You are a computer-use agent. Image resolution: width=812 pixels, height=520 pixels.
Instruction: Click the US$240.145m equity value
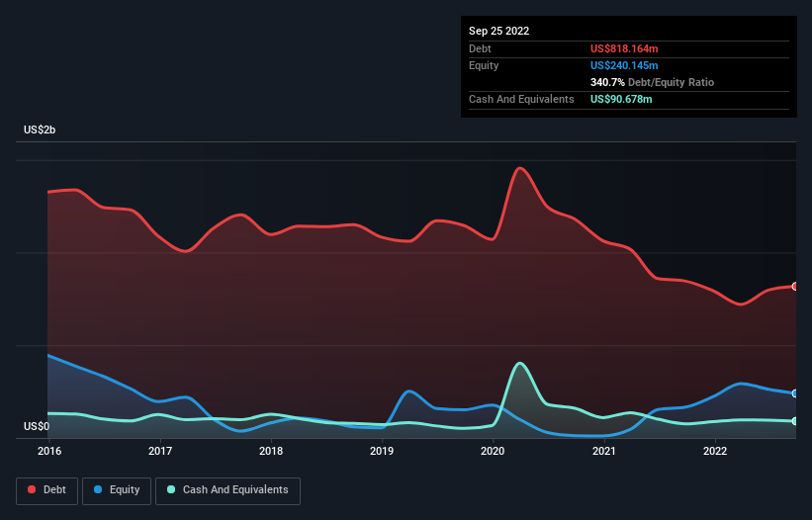pos(624,65)
